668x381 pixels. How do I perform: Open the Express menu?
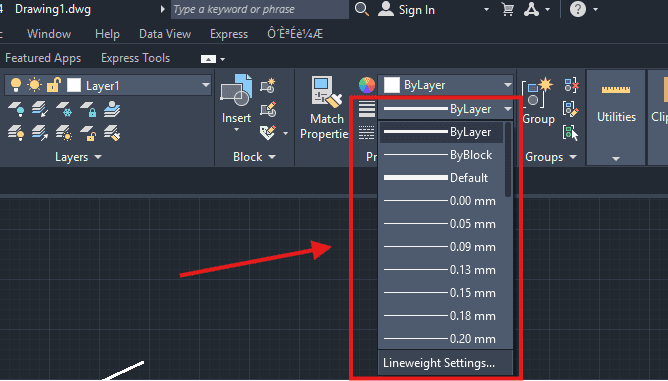(x=229, y=34)
